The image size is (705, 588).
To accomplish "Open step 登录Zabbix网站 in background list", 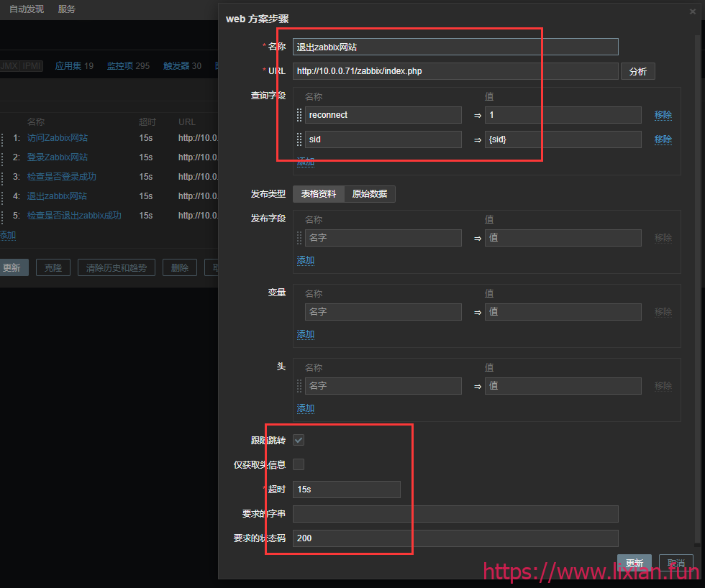I will pos(57,157).
